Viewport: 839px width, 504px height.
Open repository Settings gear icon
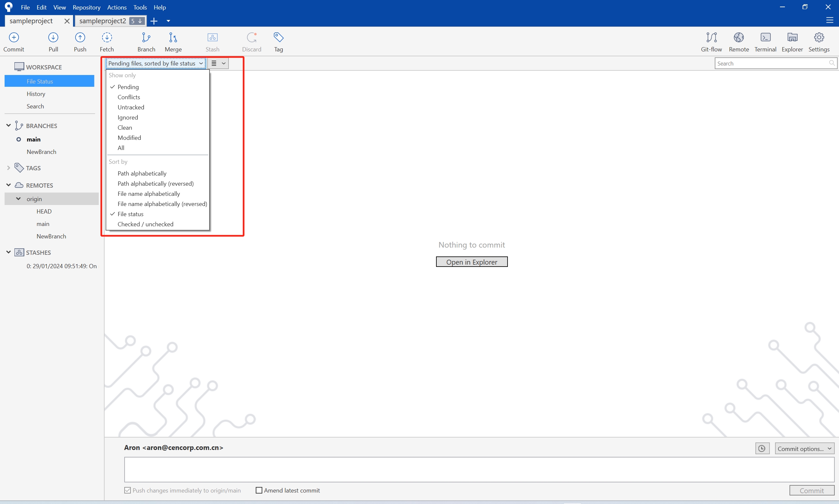pyautogui.click(x=819, y=38)
